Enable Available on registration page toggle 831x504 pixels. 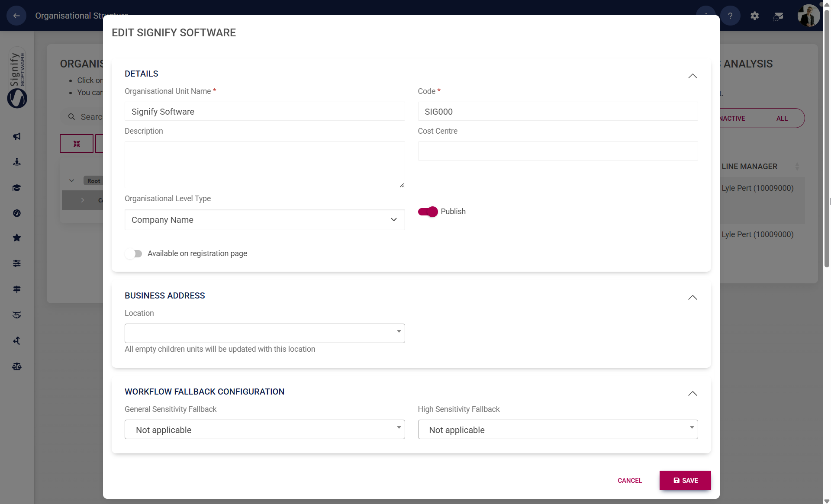coord(134,254)
